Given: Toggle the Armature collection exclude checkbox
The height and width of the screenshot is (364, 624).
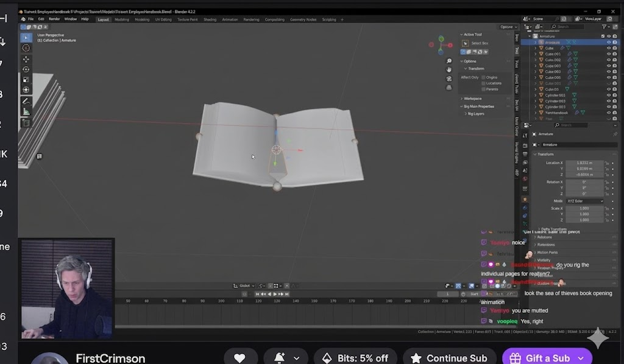Looking at the screenshot, I should [x=603, y=36].
